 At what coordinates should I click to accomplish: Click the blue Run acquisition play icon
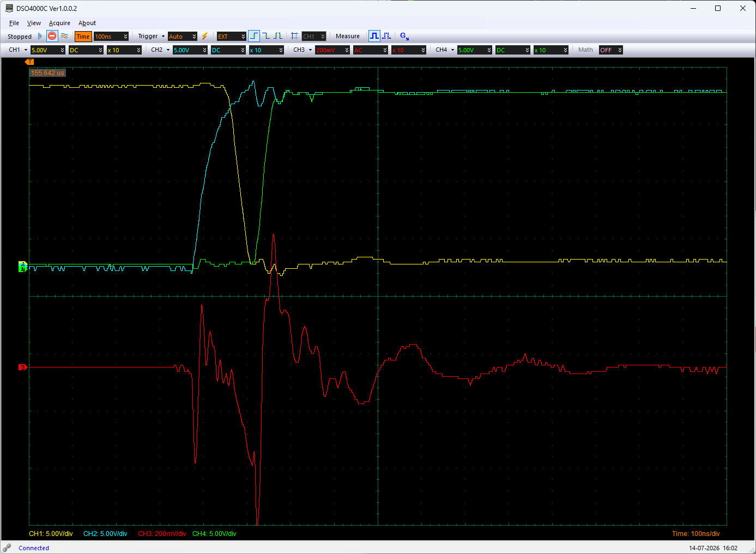pyautogui.click(x=40, y=36)
